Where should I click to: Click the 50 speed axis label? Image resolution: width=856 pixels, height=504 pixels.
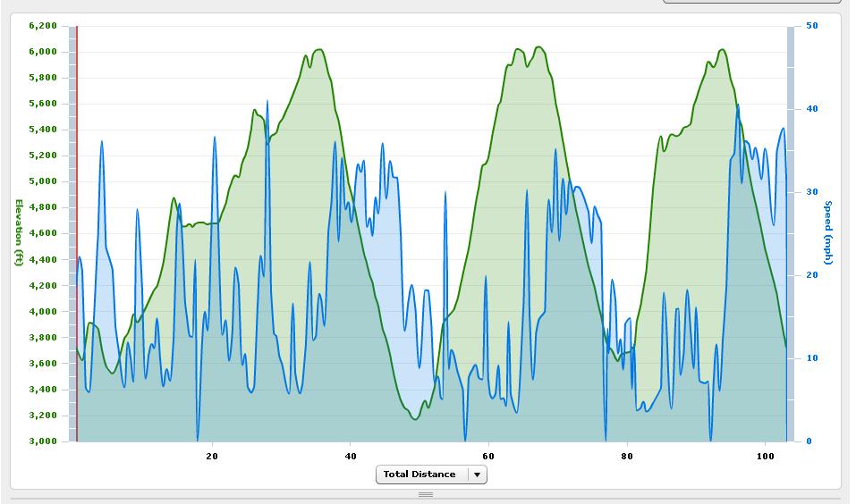coord(811,26)
